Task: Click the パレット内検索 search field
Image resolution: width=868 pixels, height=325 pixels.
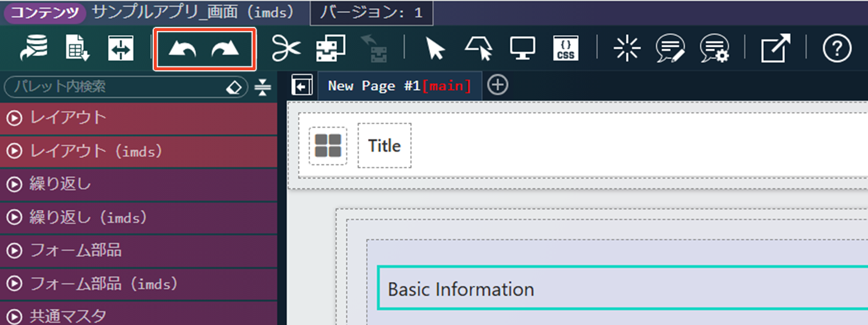Action: pos(117,87)
